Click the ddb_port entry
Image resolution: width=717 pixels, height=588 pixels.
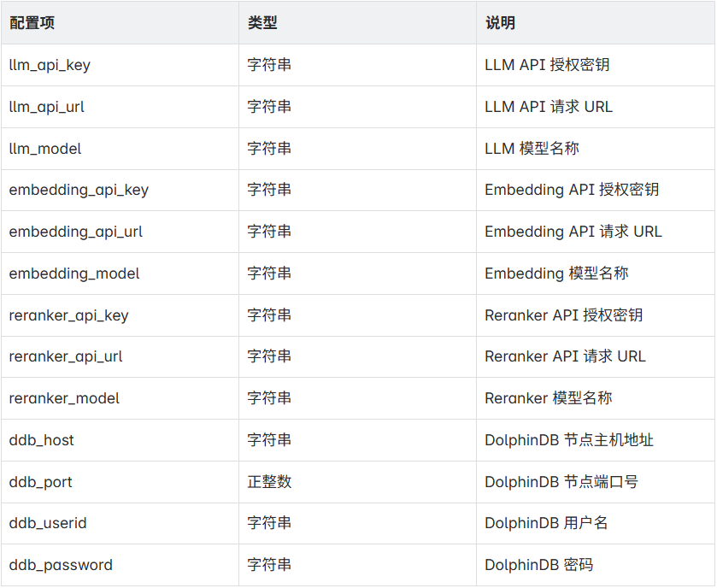click(39, 481)
